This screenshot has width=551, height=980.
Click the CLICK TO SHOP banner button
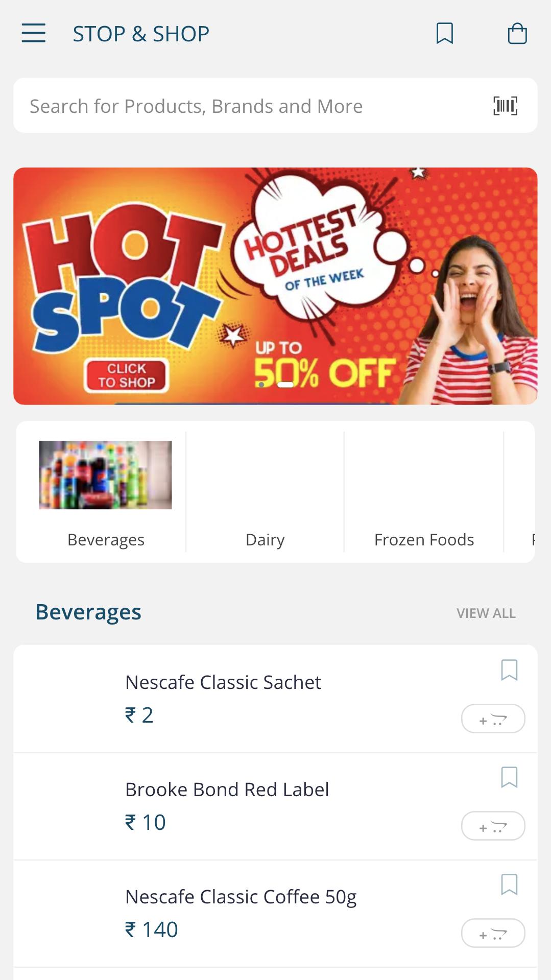[127, 375]
